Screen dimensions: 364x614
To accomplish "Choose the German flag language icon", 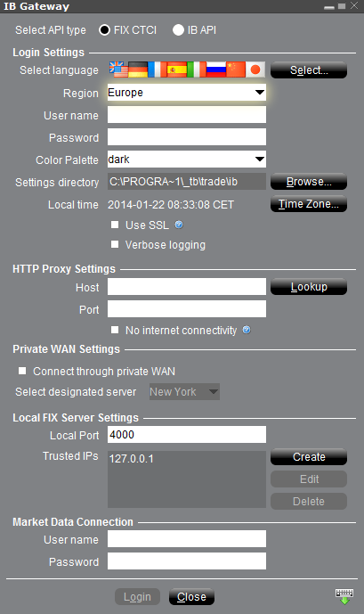I will [138, 70].
